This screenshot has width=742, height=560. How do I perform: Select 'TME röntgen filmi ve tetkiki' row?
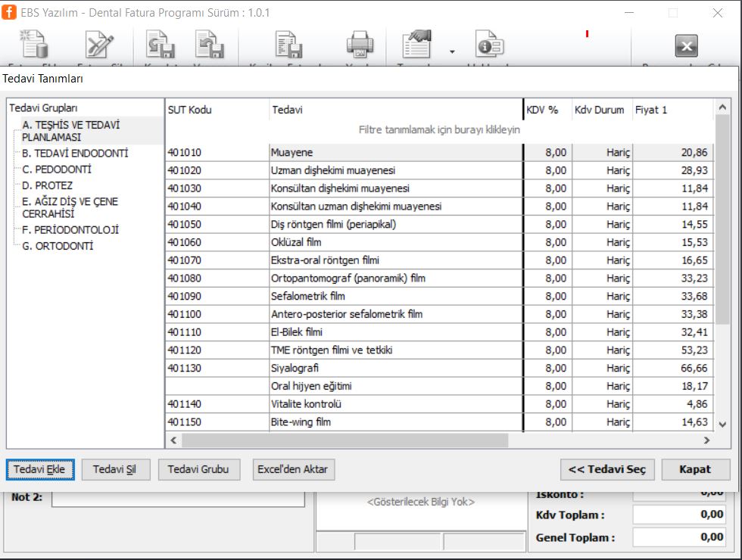(439, 350)
